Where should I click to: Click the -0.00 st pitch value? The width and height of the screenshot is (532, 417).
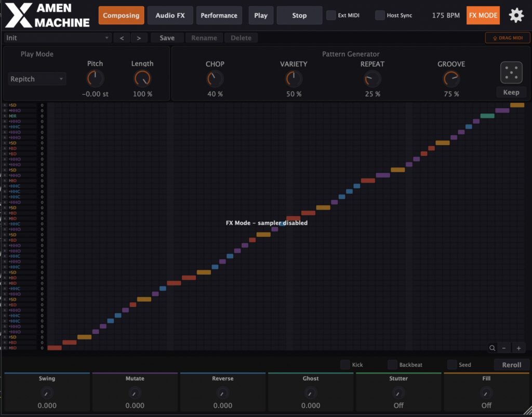[95, 94]
